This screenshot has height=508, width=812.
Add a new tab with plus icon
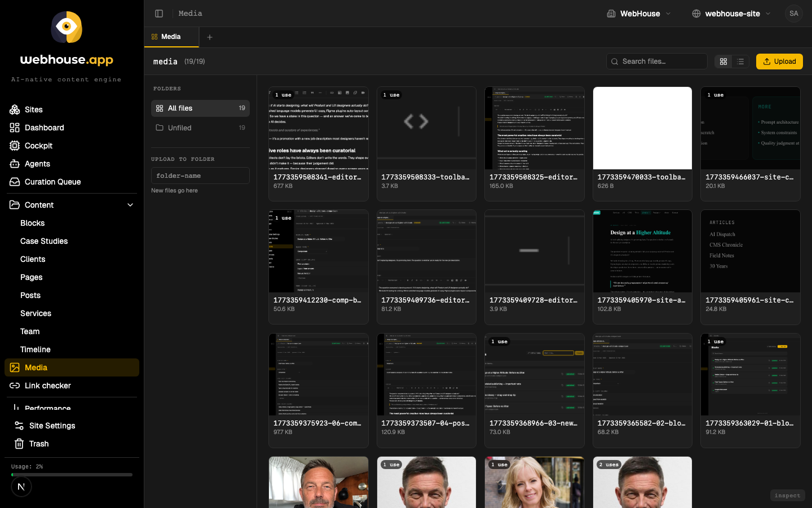tap(210, 37)
